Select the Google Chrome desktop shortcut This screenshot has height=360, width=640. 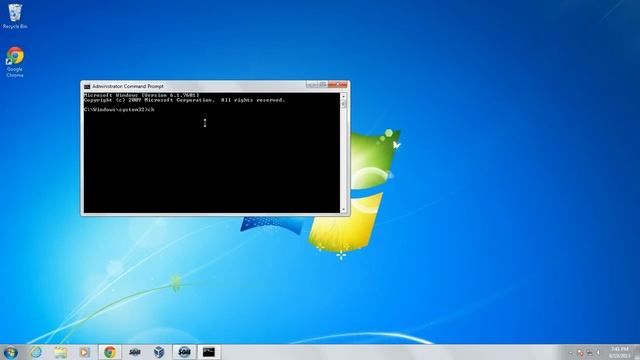pos(15,62)
